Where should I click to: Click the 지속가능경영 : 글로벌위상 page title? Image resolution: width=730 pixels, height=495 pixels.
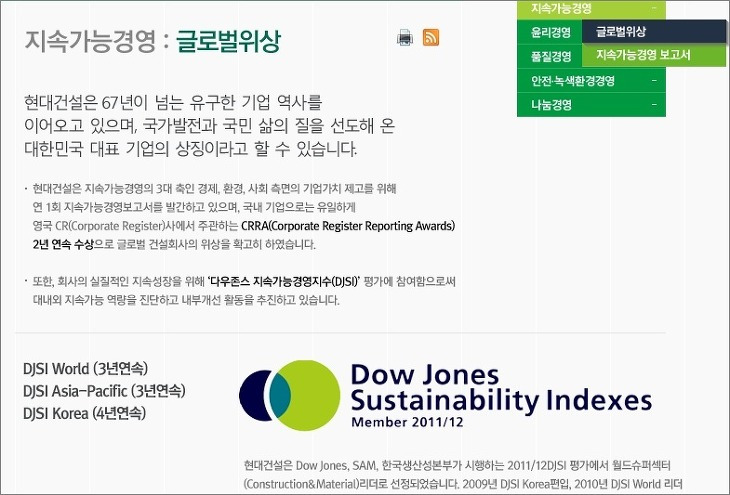[153, 41]
